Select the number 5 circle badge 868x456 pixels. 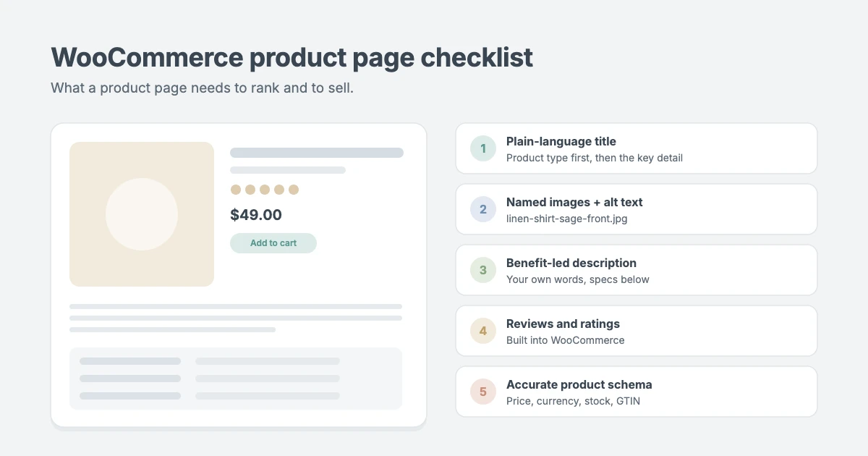483,392
